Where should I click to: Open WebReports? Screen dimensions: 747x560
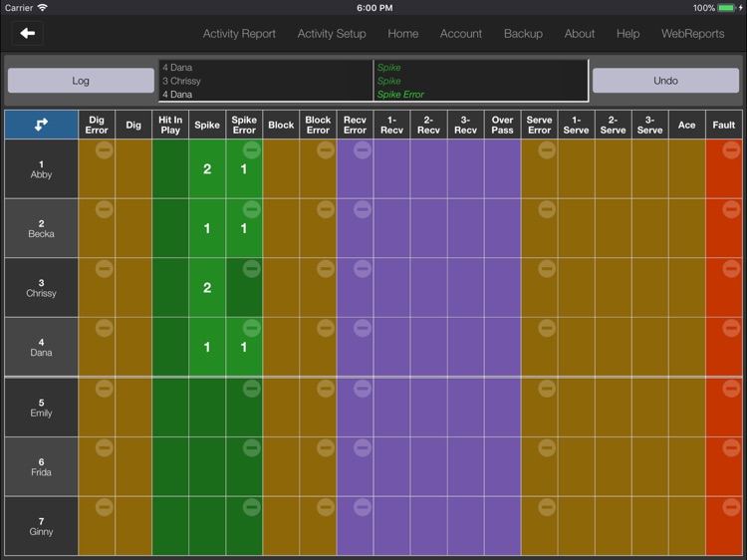pos(692,34)
